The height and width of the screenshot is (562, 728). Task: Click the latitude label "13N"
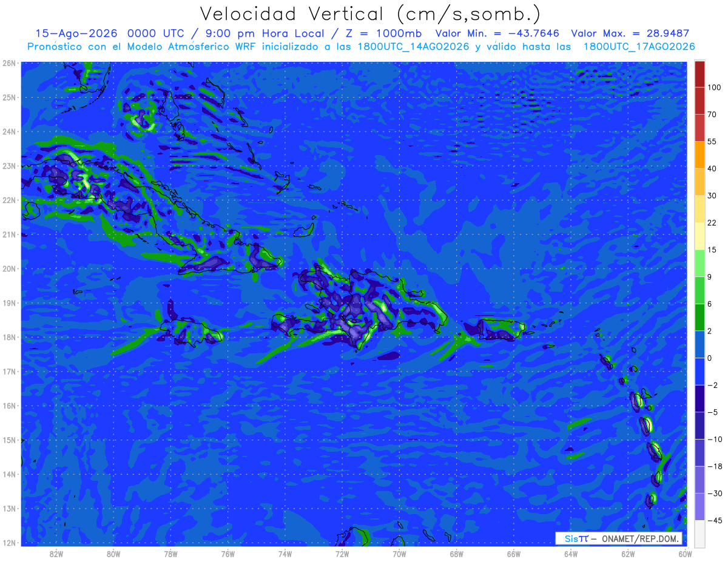click(x=9, y=508)
